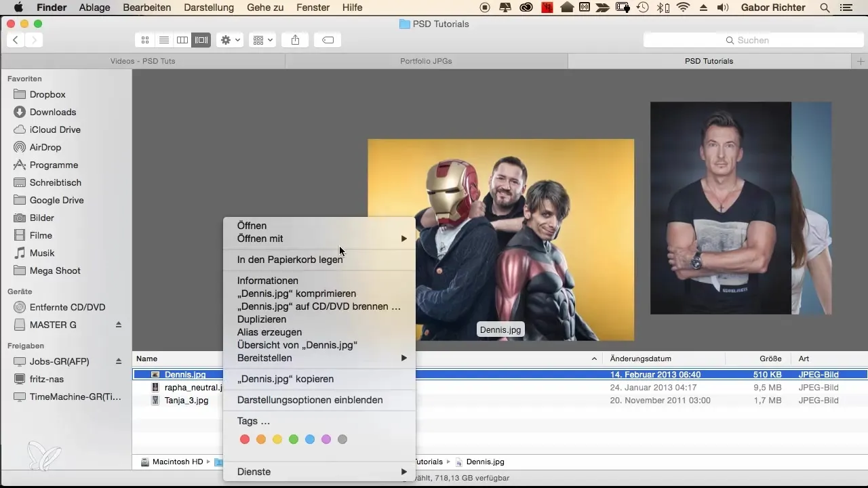868x488 pixels.
Task: Click the Suchen search field
Action: (753, 40)
